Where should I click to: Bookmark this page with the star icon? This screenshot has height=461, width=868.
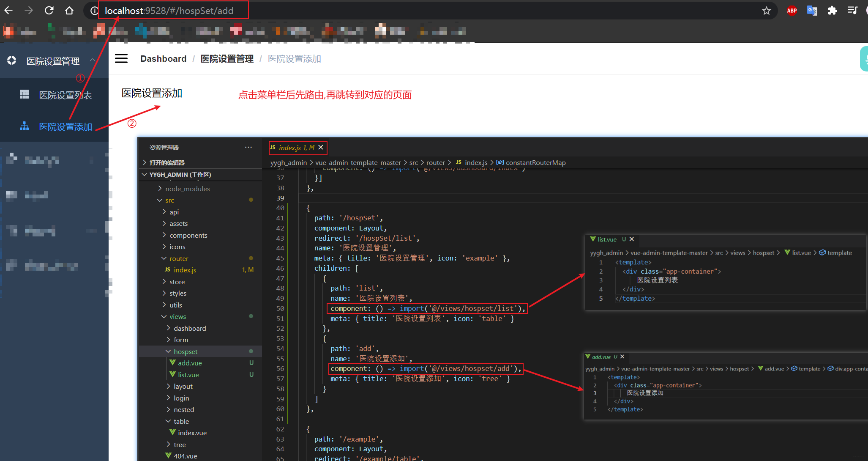coord(767,11)
